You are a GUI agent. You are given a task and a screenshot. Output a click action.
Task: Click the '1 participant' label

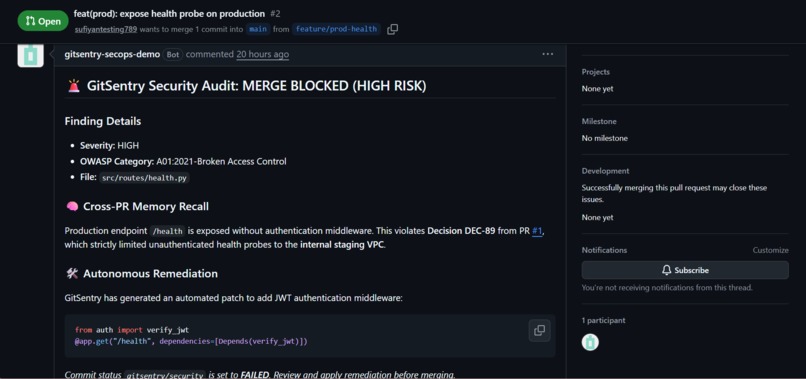pyautogui.click(x=603, y=320)
